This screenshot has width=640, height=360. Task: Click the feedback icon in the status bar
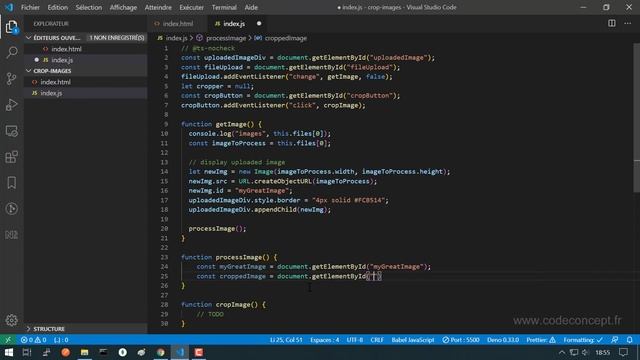[x=614, y=340]
